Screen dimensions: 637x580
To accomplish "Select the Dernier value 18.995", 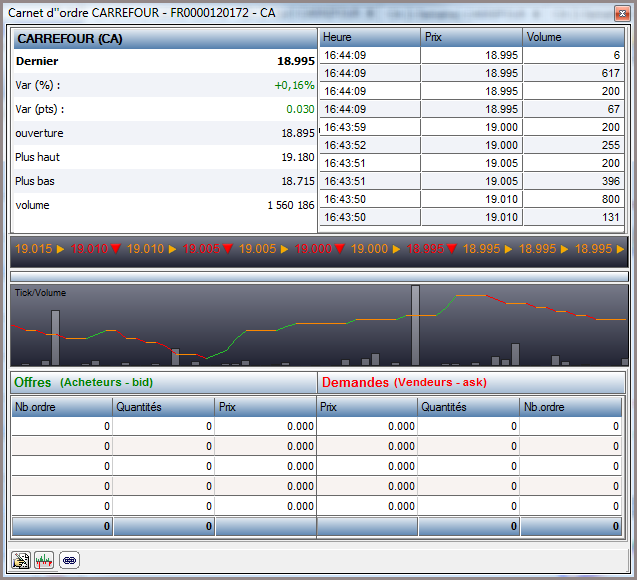I will click(x=296, y=61).
